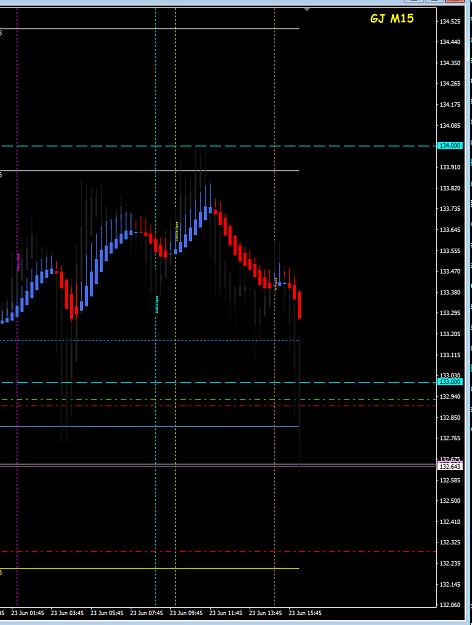Select the cyan 133.000 price tag

(450, 382)
